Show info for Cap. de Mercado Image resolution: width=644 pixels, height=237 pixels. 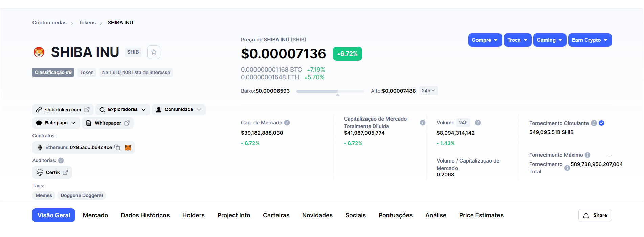click(287, 123)
